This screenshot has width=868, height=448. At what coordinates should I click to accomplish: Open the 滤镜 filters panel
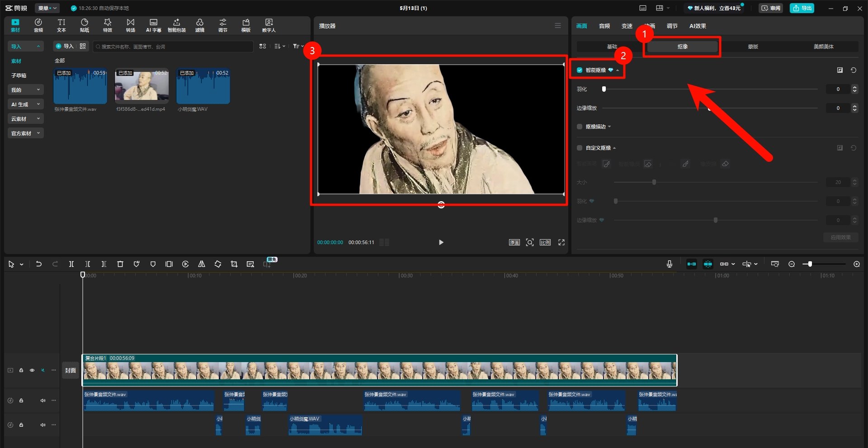pos(199,25)
